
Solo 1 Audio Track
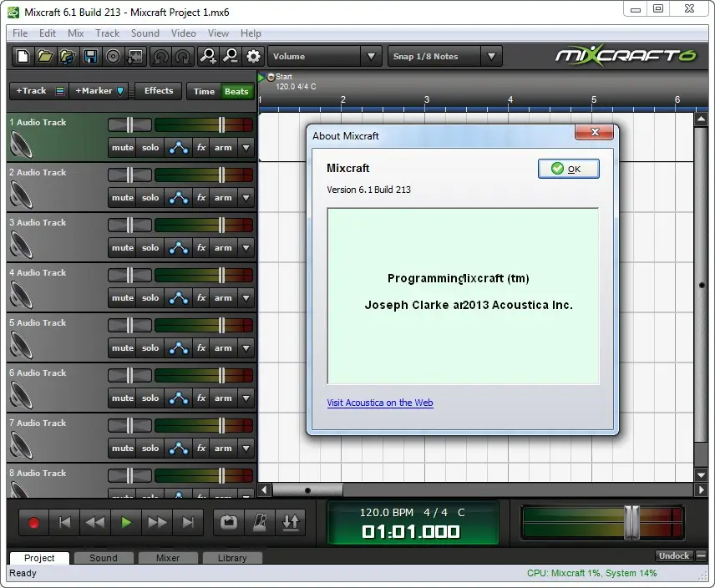pyautogui.click(x=150, y=148)
